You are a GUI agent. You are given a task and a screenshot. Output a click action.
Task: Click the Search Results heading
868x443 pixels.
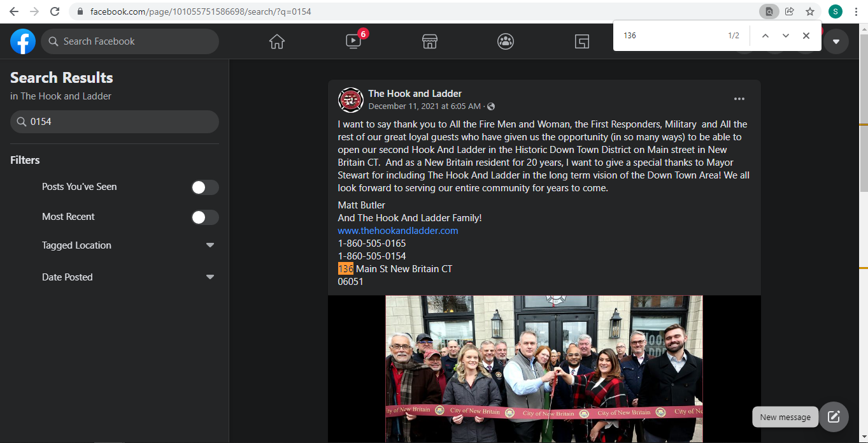[x=62, y=78]
